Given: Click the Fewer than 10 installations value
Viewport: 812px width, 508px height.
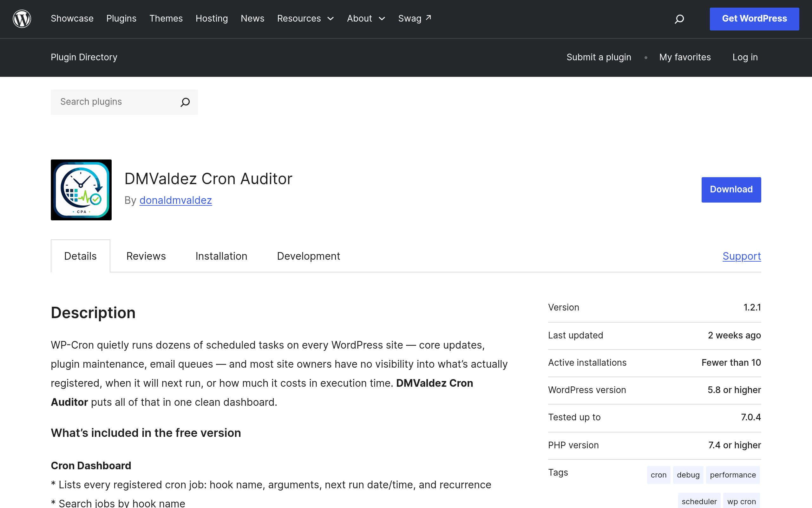Looking at the screenshot, I should point(731,363).
